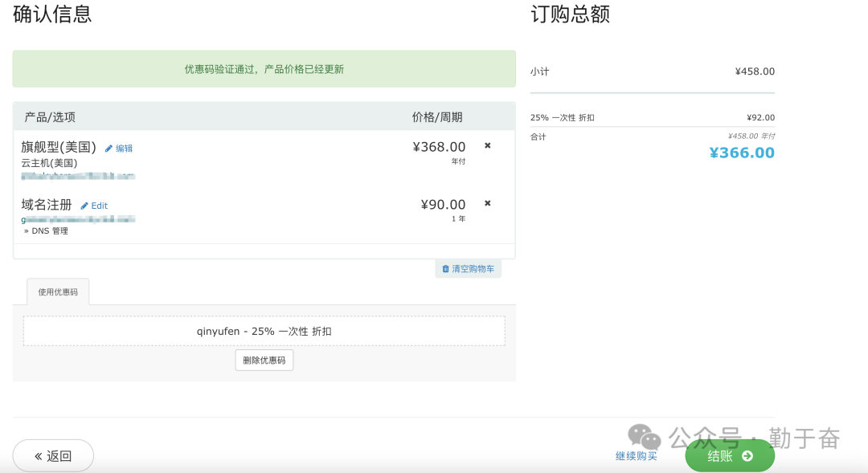Screen dimensions: 868x473
Task: Click the 价格/周期 column header
Action: [436, 117]
